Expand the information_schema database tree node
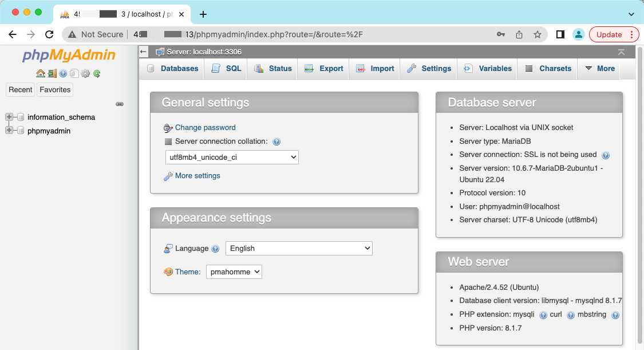This screenshot has width=644, height=350. pos(9,117)
